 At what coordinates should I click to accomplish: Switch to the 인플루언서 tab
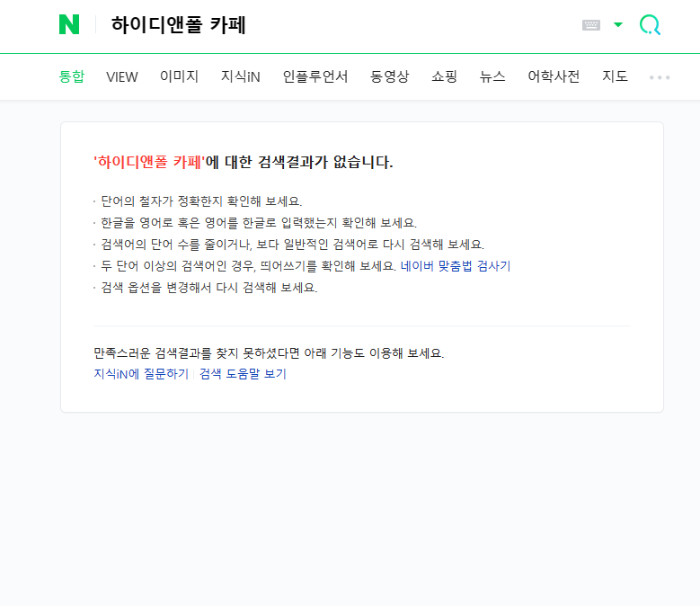(315, 76)
